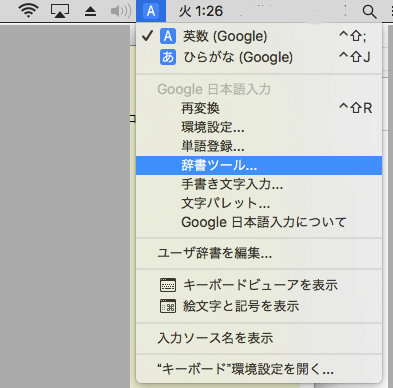Click the blue A input source icon
The width and height of the screenshot is (393, 388).
click(x=151, y=11)
